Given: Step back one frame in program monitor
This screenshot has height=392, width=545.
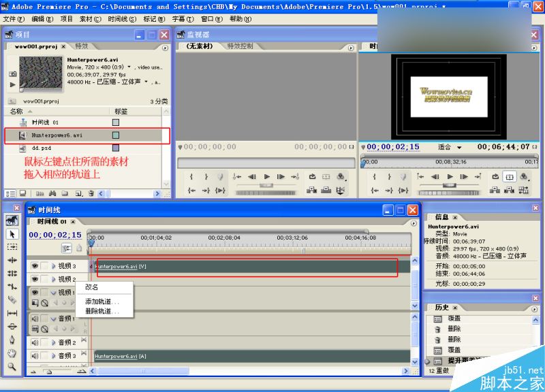Looking at the screenshot, I should [x=435, y=176].
